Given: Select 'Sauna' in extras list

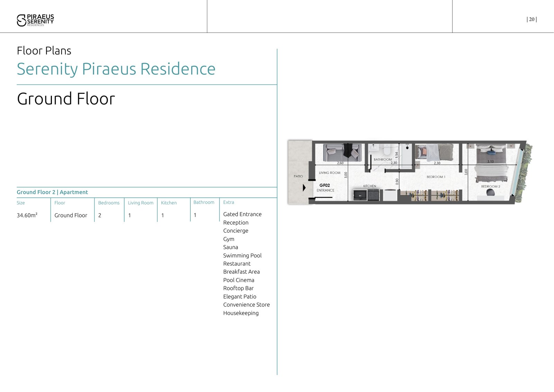Looking at the screenshot, I should (x=231, y=247).
